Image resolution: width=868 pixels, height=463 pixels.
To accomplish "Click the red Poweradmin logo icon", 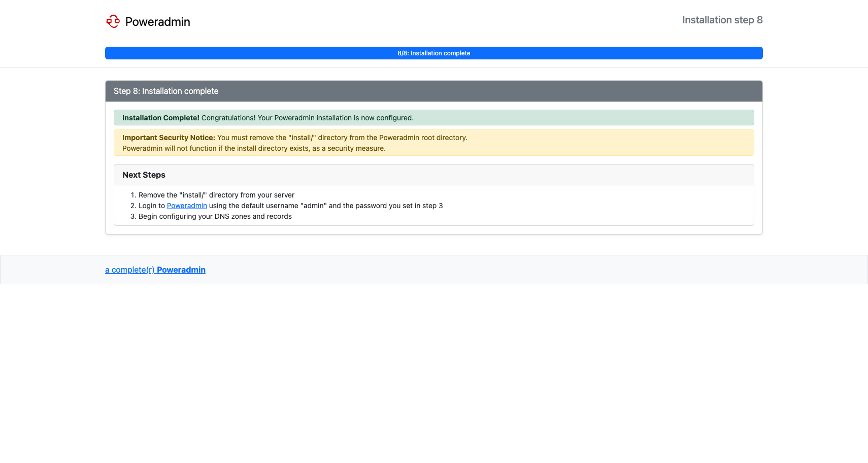I will click(113, 21).
